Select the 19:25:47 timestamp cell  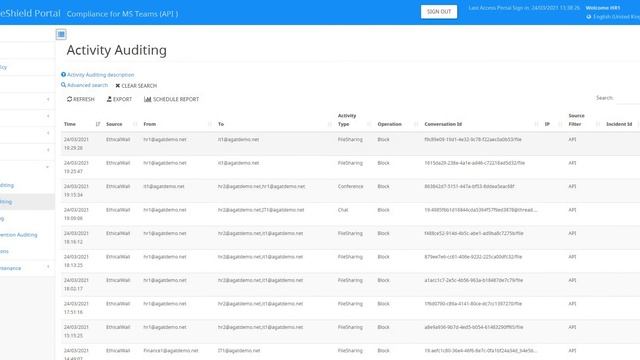[76, 167]
